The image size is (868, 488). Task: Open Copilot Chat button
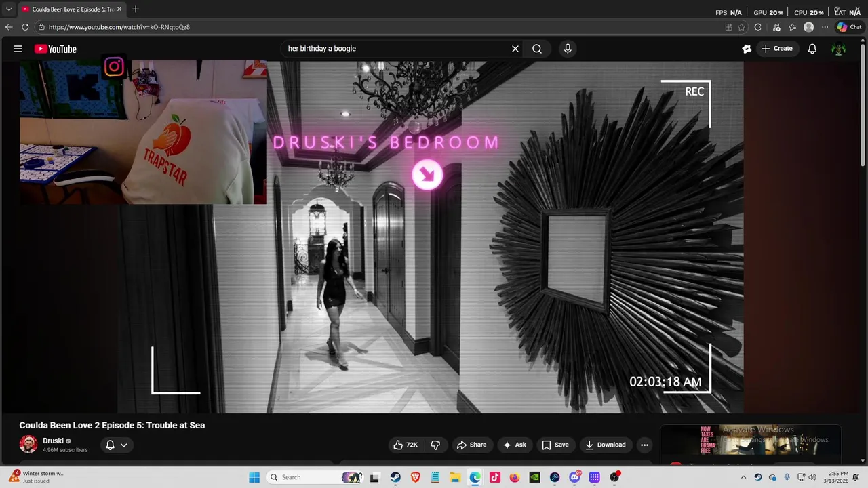850,27
